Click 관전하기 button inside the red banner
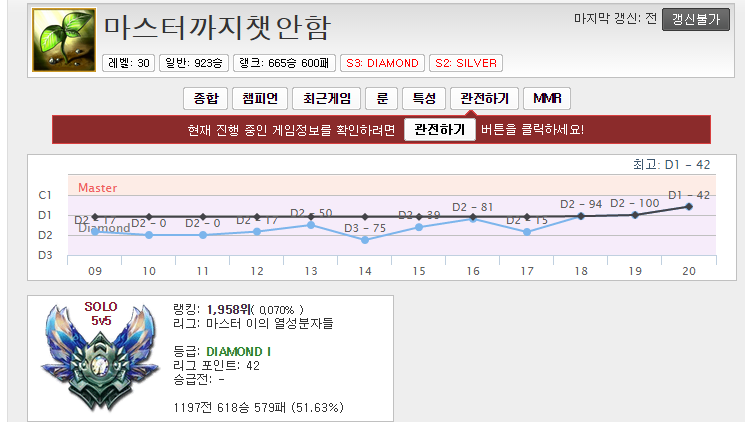 click(x=439, y=130)
